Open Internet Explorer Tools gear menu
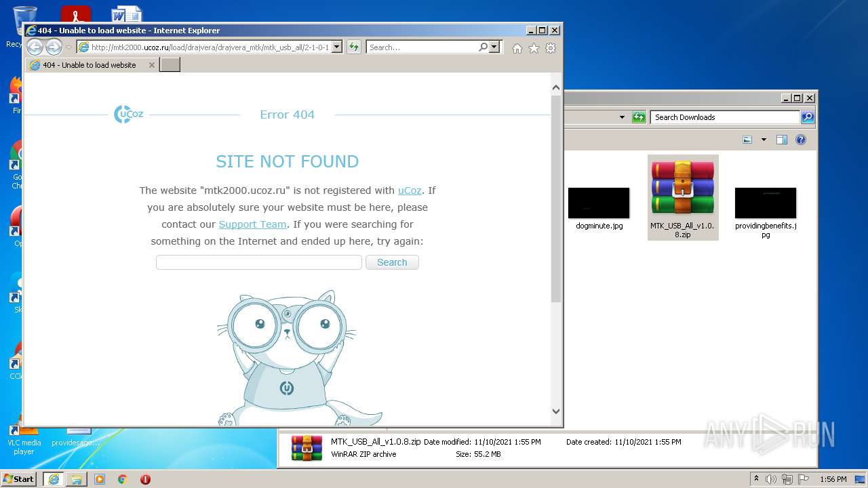Image resolution: width=868 pixels, height=488 pixels. pyautogui.click(x=551, y=48)
